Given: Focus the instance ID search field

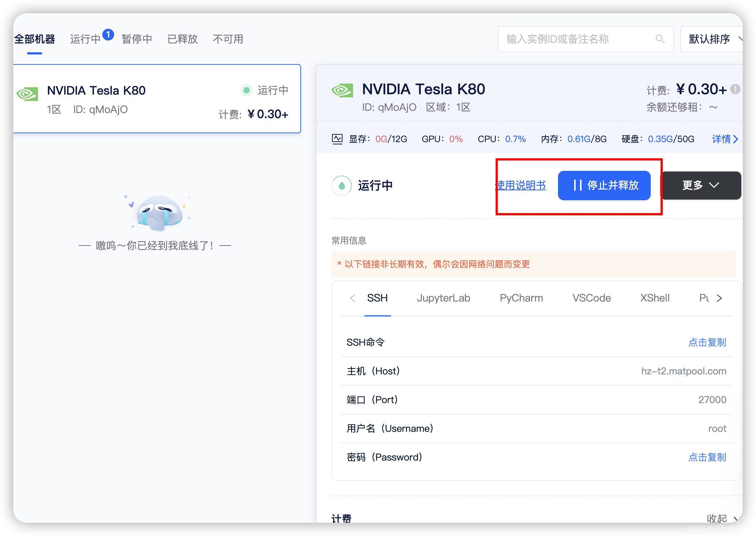Looking at the screenshot, I should point(586,39).
